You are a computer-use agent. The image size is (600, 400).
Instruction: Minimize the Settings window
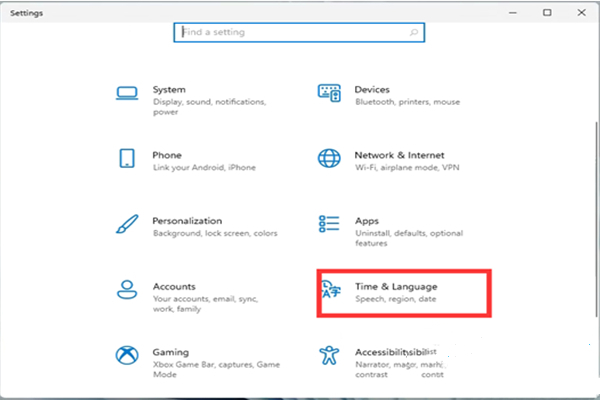(x=513, y=13)
